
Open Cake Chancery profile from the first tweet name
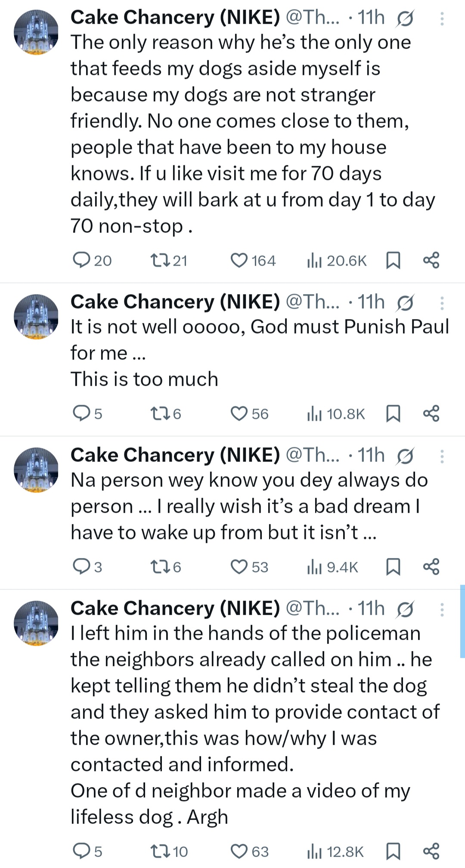point(175,18)
